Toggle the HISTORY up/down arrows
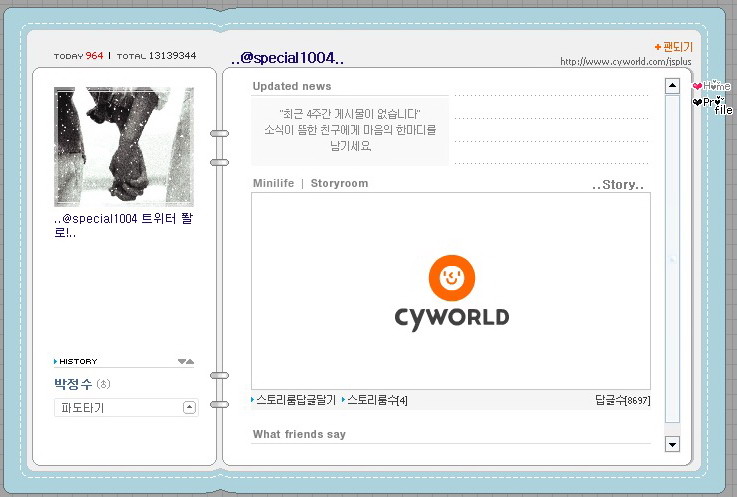The width and height of the screenshot is (737, 497). [x=186, y=361]
